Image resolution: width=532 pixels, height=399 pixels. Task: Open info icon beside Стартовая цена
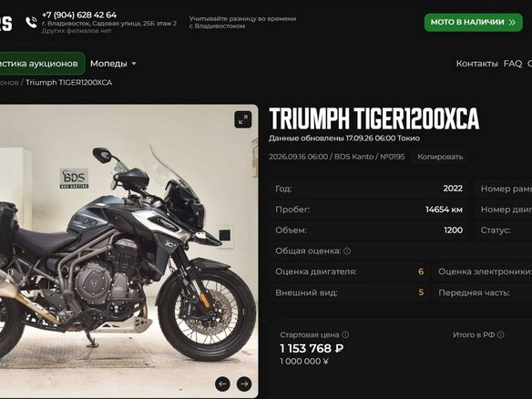point(345,334)
